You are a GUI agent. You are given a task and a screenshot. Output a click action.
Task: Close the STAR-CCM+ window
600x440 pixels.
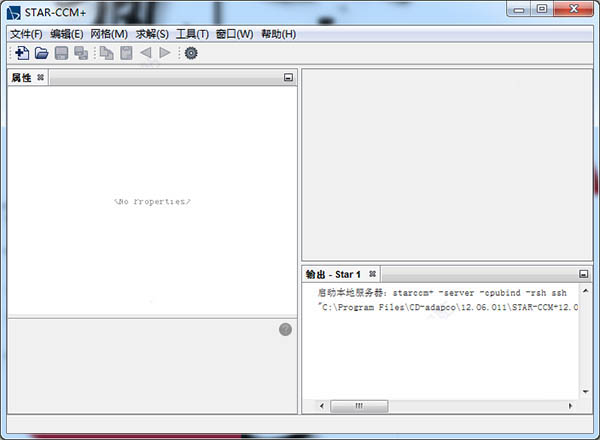[574, 9]
